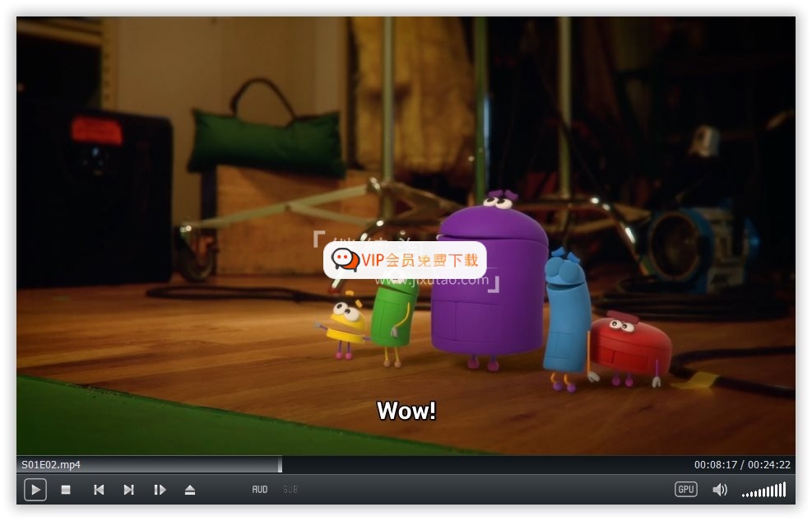Click the video frame showing Wow! subtitle
The height and width of the screenshot is (521, 812).
[x=406, y=236]
